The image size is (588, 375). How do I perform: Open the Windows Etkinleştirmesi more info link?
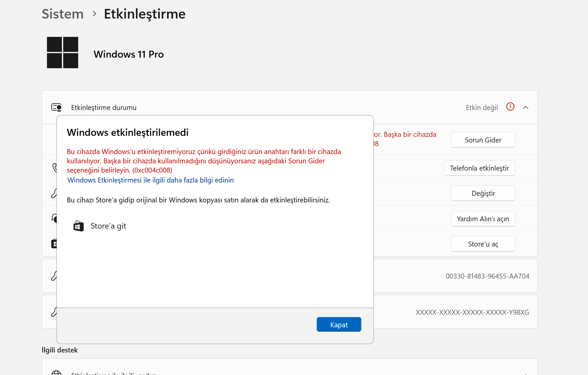click(x=151, y=180)
